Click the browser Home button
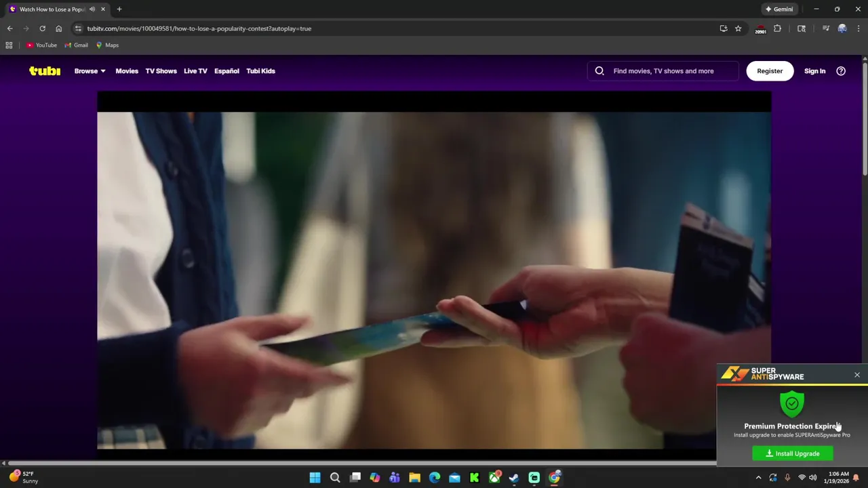Screen dimensions: 868x488 coord(58,28)
